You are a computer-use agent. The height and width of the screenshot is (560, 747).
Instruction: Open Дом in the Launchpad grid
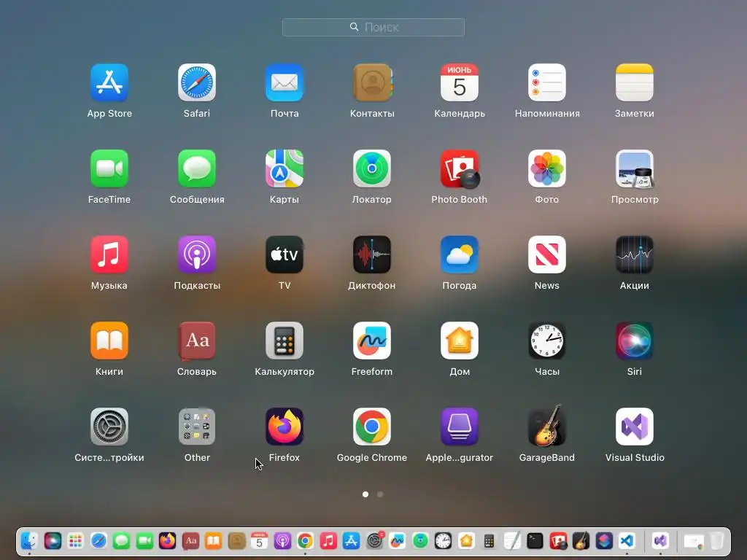460,341
